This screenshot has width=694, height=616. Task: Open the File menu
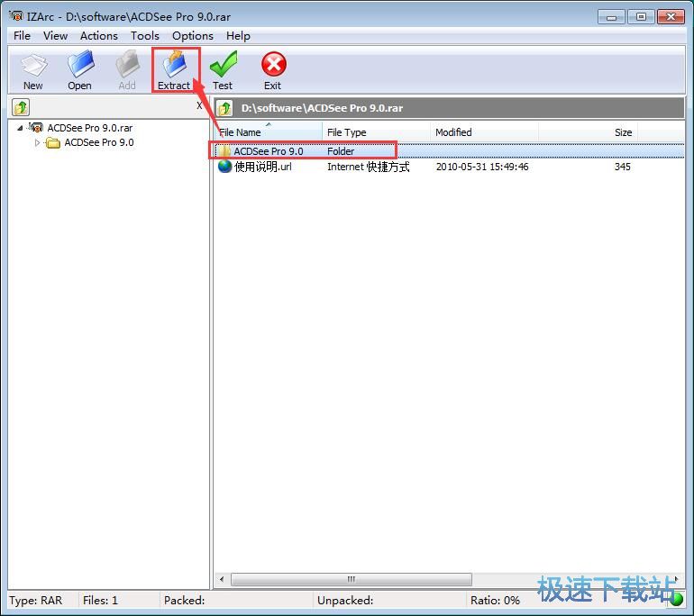click(23, 35)
